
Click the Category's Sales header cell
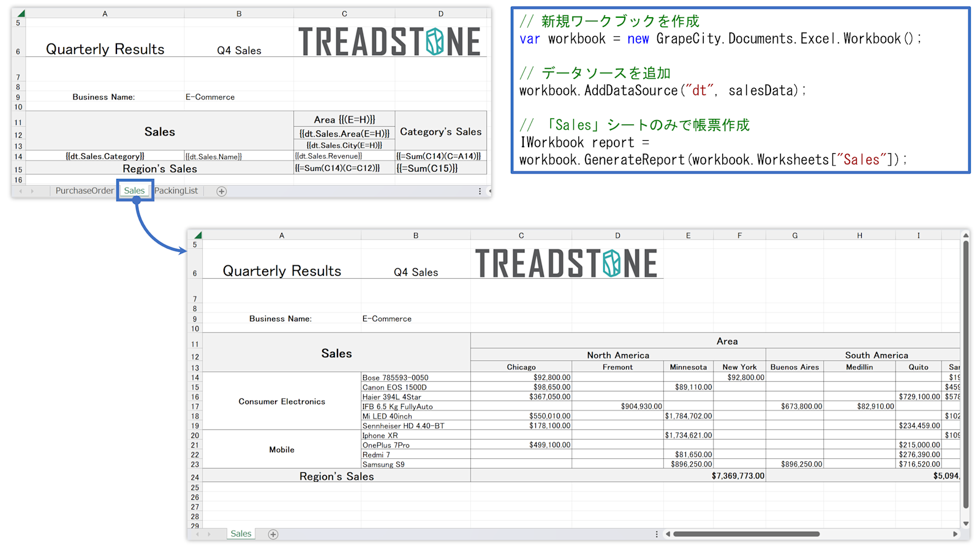(441, 131)
